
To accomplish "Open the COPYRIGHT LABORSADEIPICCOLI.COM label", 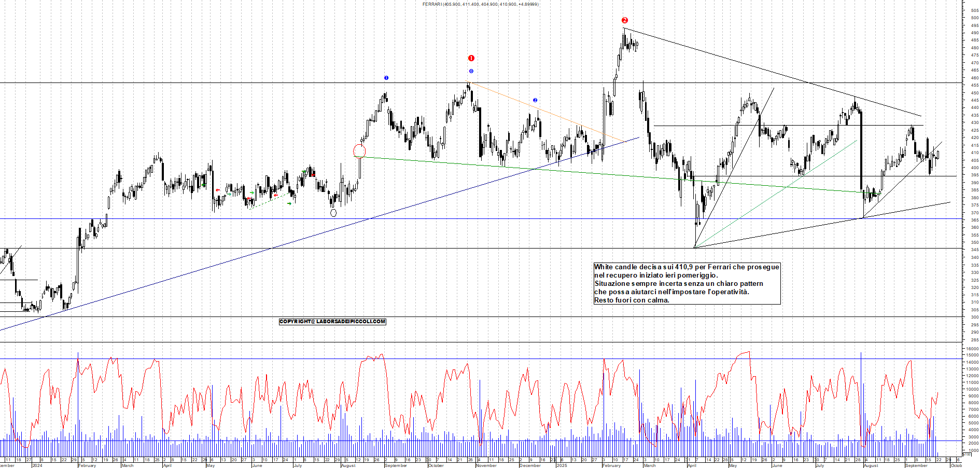I will pos(332,322).
